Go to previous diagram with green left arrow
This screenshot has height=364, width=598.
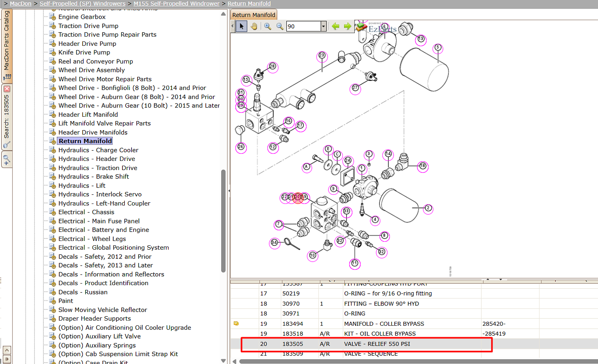point(336,26)
